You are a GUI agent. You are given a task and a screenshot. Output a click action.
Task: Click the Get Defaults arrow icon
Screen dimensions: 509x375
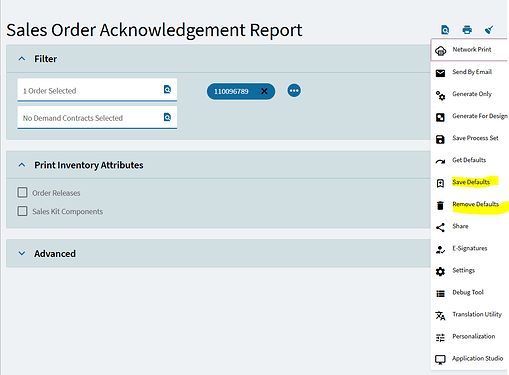click(x=440, y=162)
